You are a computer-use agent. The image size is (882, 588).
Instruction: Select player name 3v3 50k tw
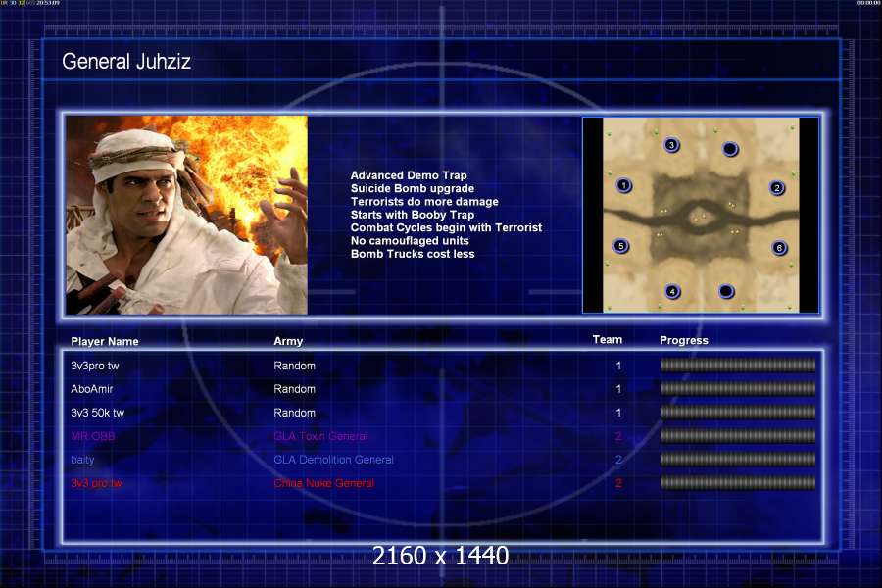97,413
